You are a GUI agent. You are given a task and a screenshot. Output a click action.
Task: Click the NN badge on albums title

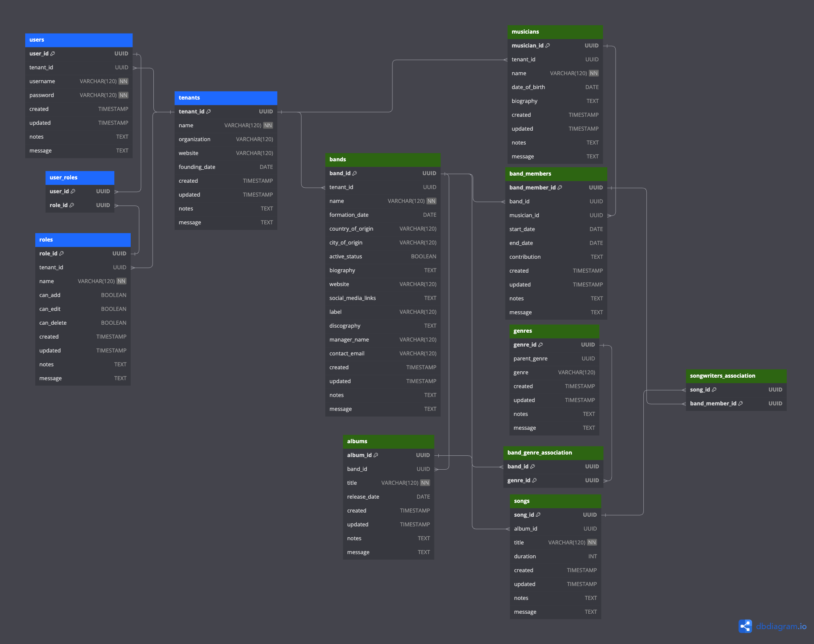coord(425,483)
